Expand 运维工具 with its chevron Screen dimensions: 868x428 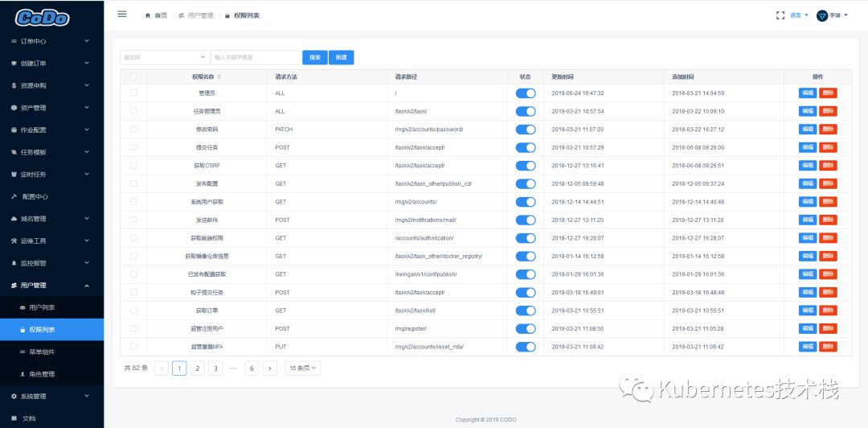click(87, 241)
